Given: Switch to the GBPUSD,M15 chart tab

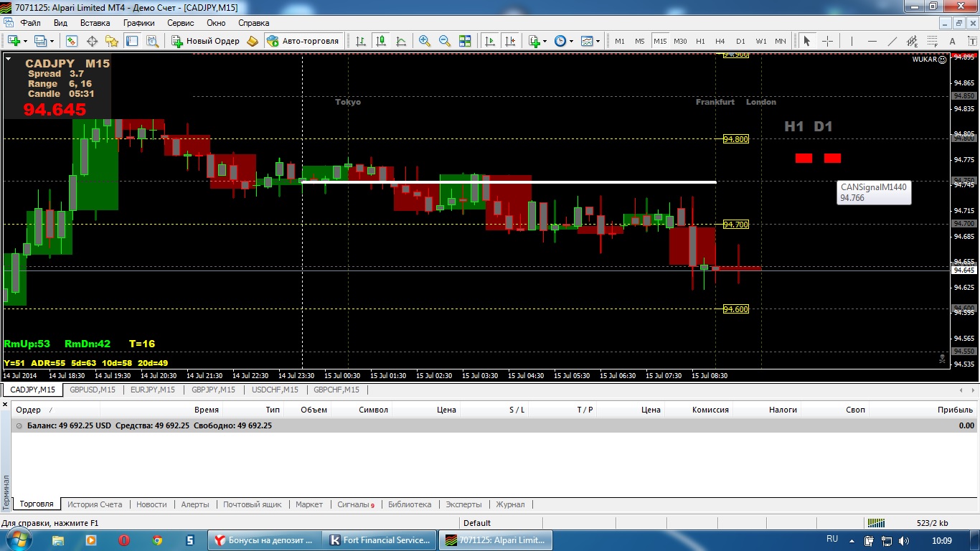Looking at the screenshot, I should pyautogui.click(x=93, y=390).
